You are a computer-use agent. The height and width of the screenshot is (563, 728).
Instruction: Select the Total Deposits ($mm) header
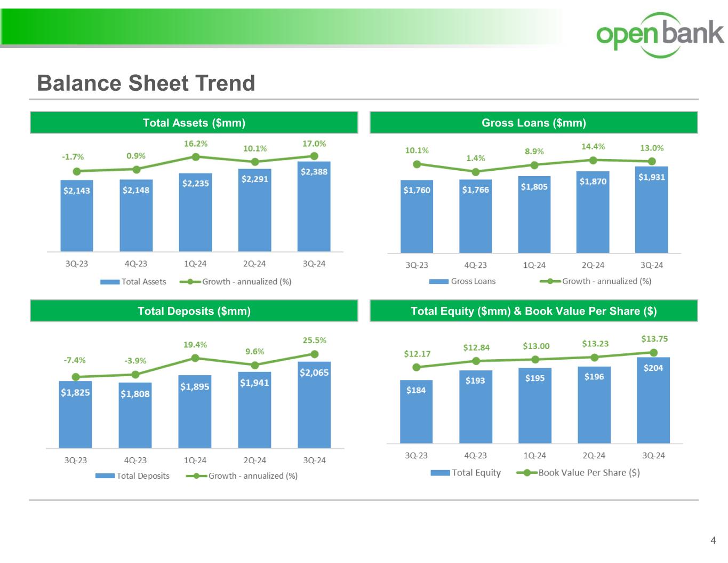point(194,311)
